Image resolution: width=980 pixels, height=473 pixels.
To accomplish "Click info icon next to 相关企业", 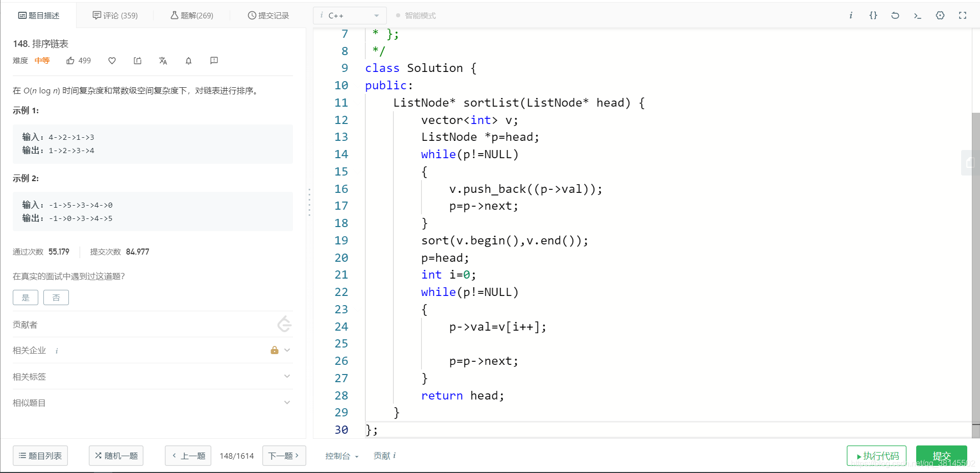I will tap(57, 351).
